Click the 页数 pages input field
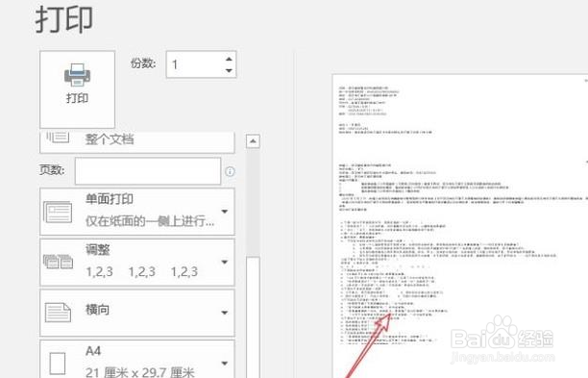The height and width of the screenshot is (378, 588). pyautogui.click(x=148, y=171)
